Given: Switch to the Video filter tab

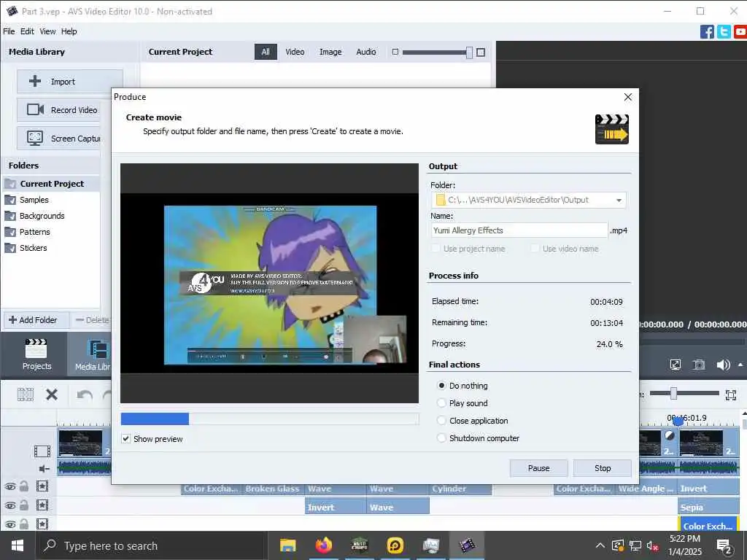Looking at the screenshot, I should 295,52.
